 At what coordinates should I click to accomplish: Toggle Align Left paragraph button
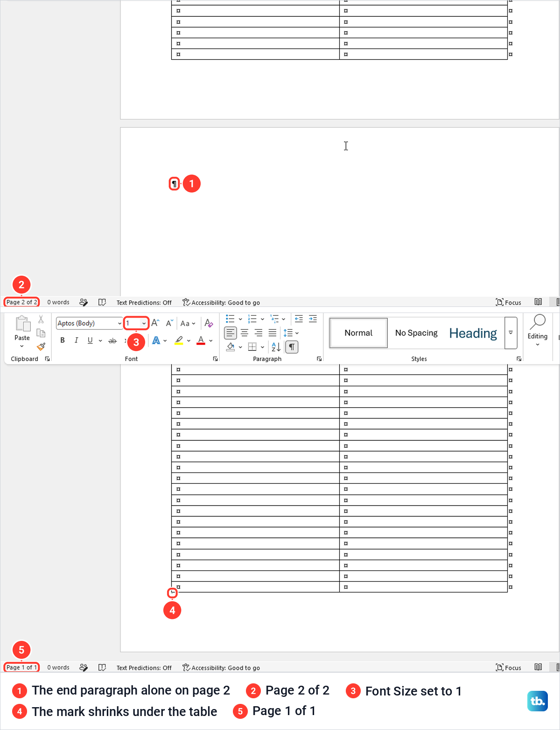[231, 333]
